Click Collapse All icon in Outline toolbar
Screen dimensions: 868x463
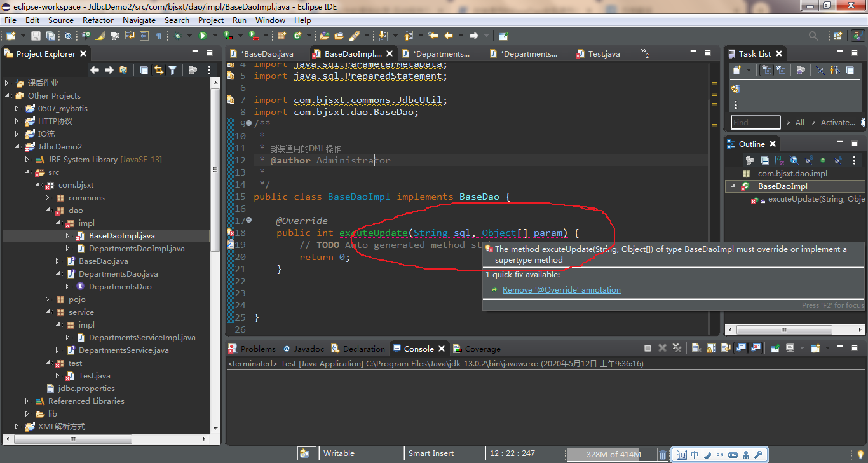click(765, 160)
